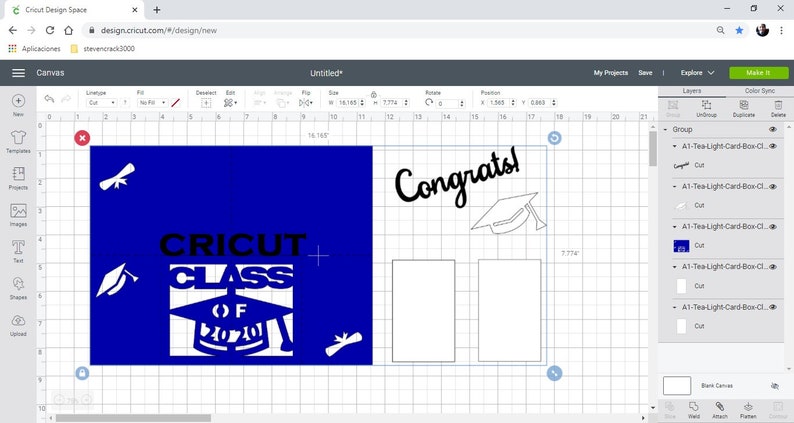Click the lock handle on canvas selection
Viewport: 794px width, 423px height.
82,373
